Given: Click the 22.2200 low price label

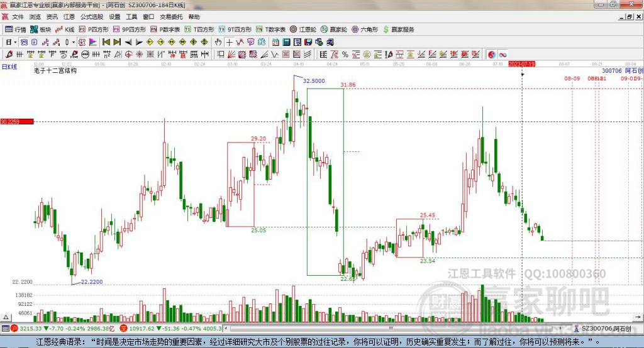Looking at the screenshot, I should pos(92,282).
